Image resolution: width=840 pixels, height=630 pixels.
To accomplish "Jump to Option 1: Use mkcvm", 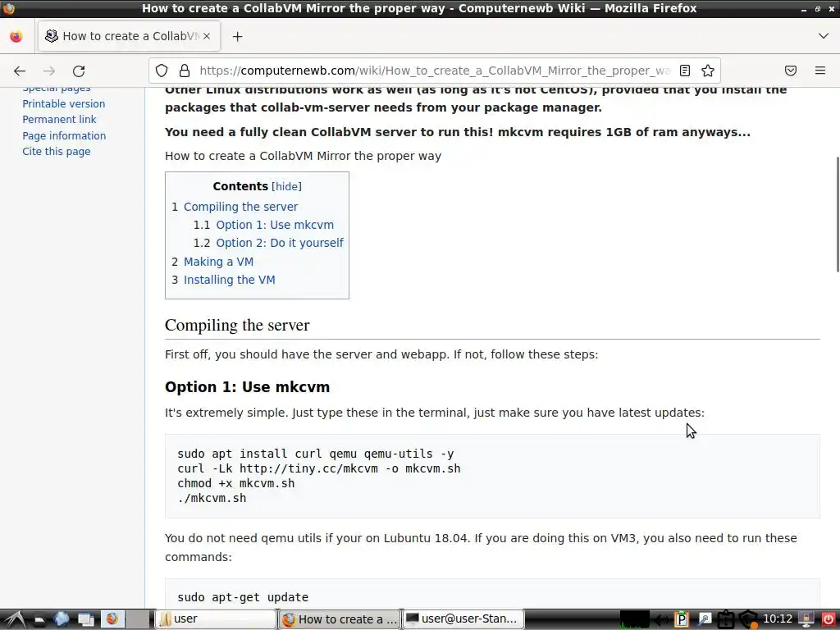I will click(275, 225).
